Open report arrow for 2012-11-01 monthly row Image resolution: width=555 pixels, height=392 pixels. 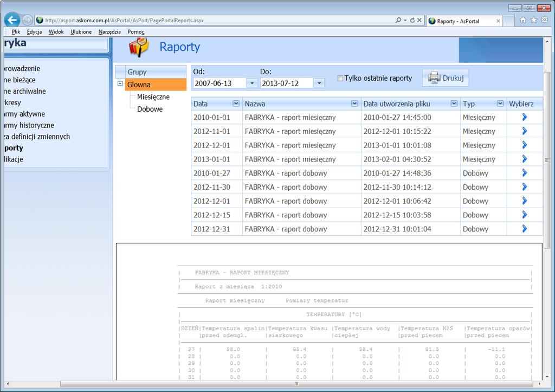pyautogui.click(x=525, y=131)
